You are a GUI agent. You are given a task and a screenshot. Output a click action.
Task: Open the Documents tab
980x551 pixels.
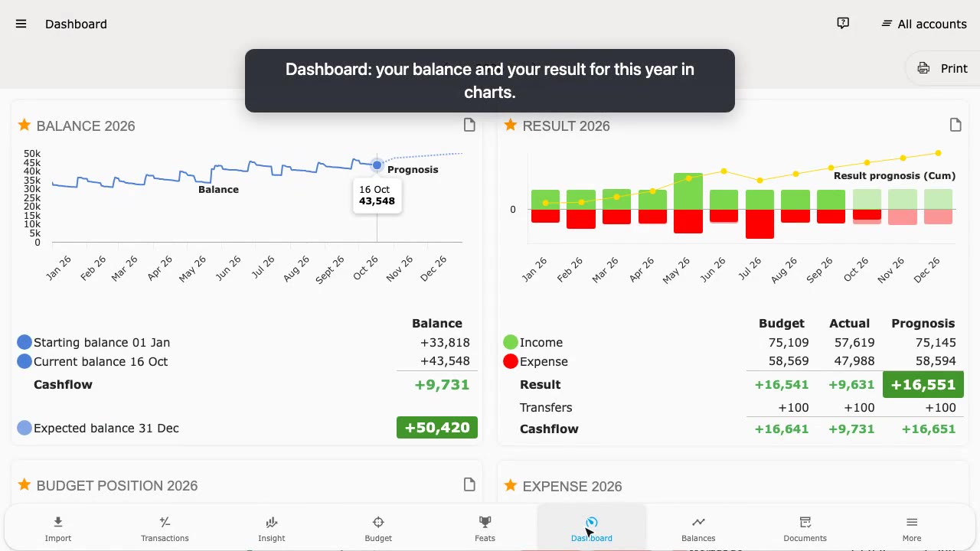[x=805, y=528]
